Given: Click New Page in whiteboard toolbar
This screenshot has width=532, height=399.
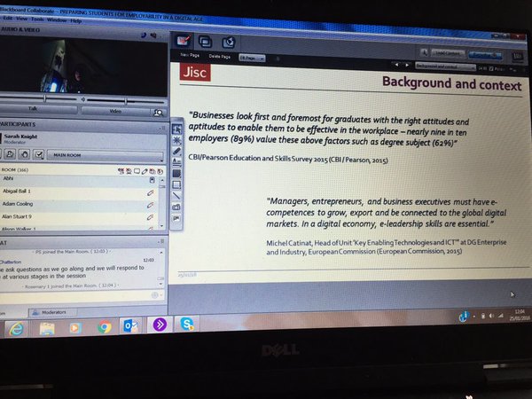Looking at the screenshot, I should click(x=190, y=55).
